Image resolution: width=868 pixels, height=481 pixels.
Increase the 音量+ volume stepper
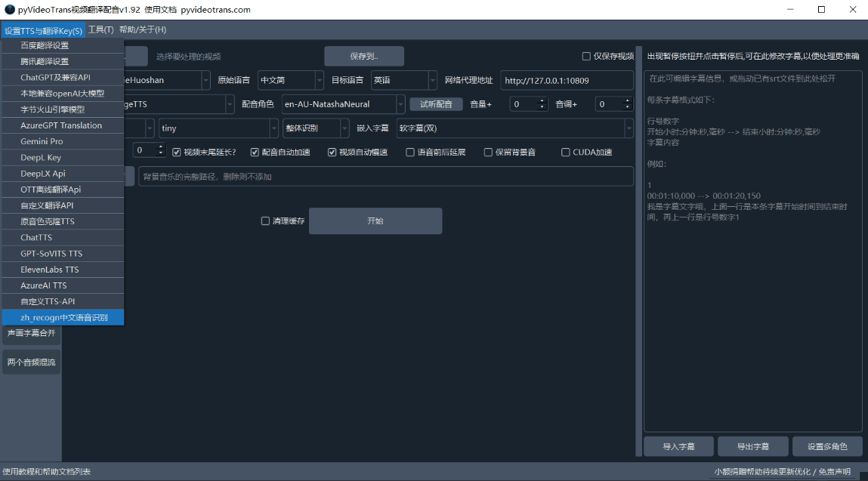[x=542, y=100]
